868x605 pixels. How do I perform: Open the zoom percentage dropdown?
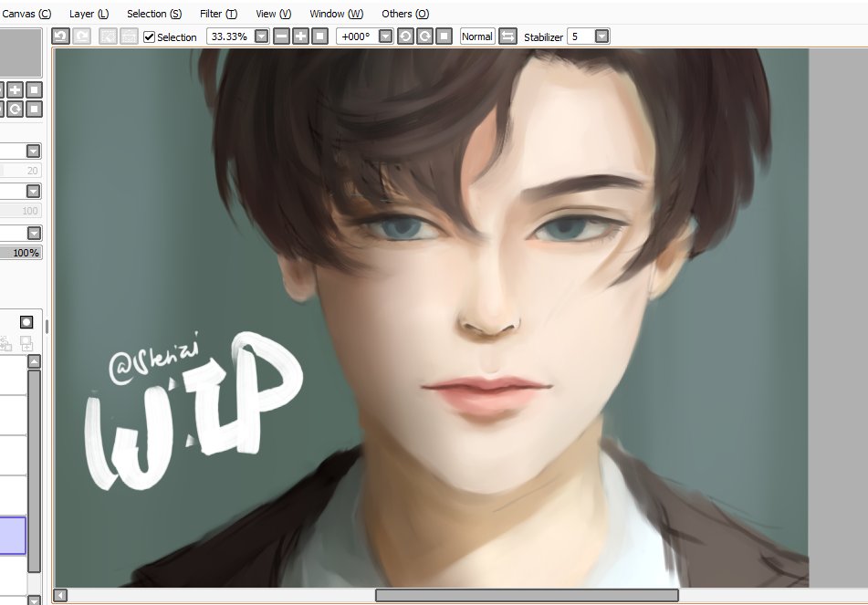point(261,37)
